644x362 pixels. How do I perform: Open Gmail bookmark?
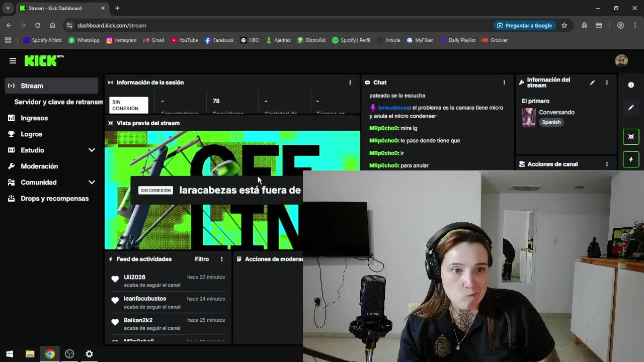tap(153, 40)
